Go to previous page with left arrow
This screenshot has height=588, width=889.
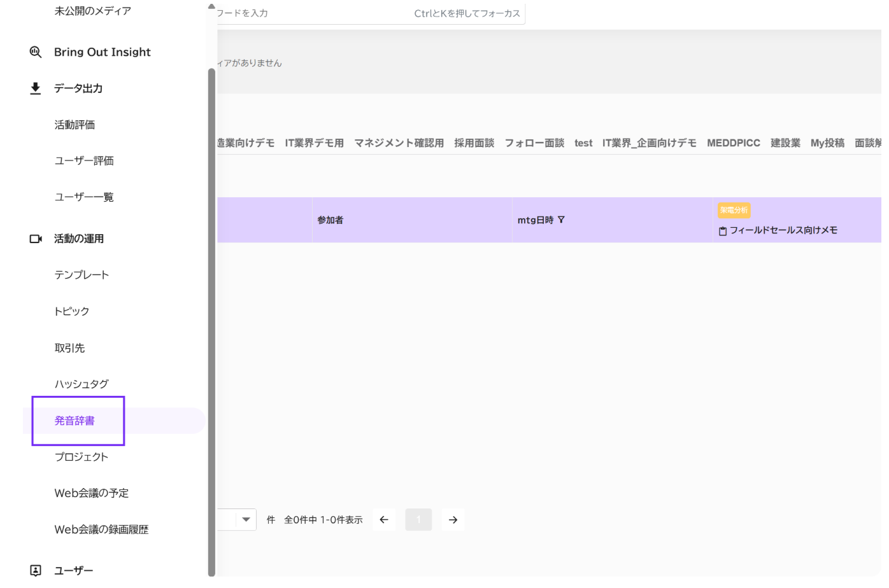384,520
